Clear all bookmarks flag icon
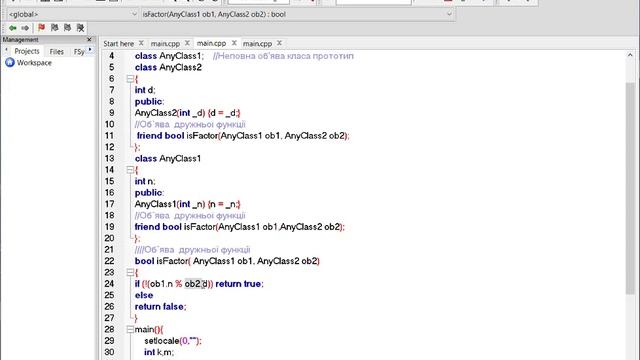The image size is (640, 360). click(80, 28)
